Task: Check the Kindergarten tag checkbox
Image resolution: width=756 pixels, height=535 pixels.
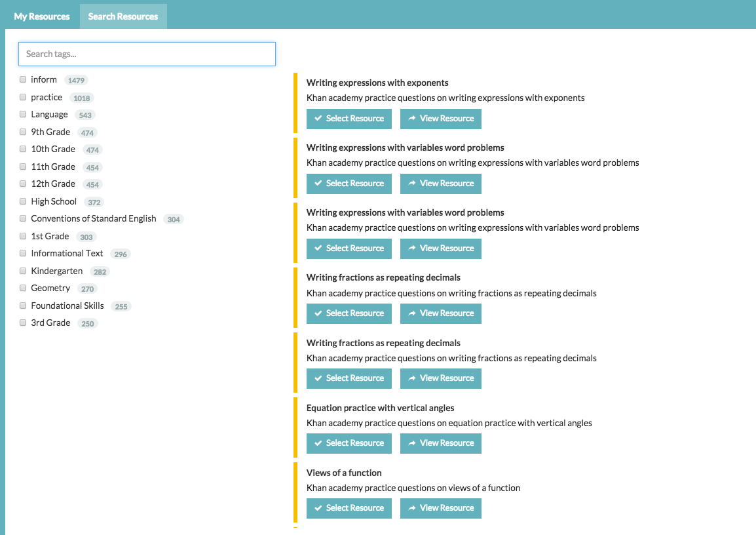Action: click(x=23, y=271)
